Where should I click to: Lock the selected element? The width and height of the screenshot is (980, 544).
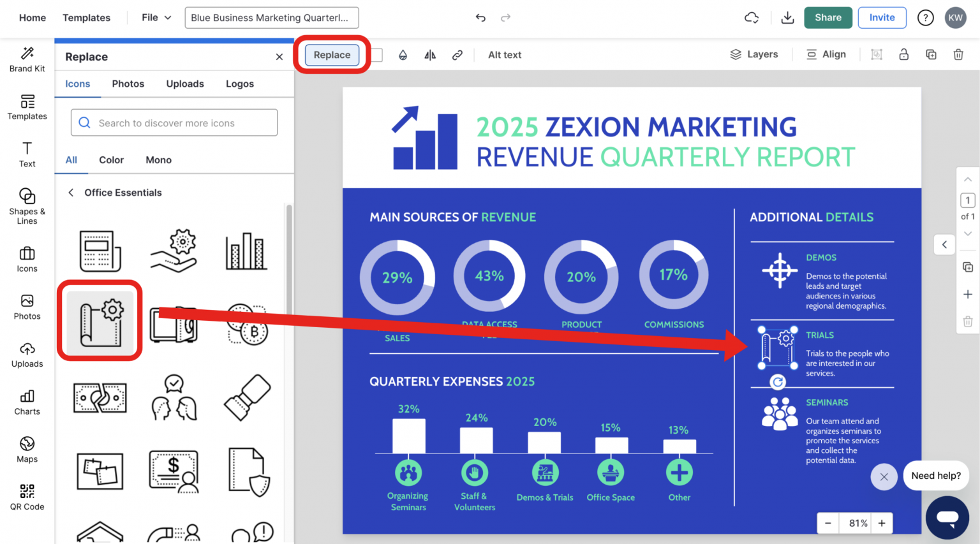904,54
